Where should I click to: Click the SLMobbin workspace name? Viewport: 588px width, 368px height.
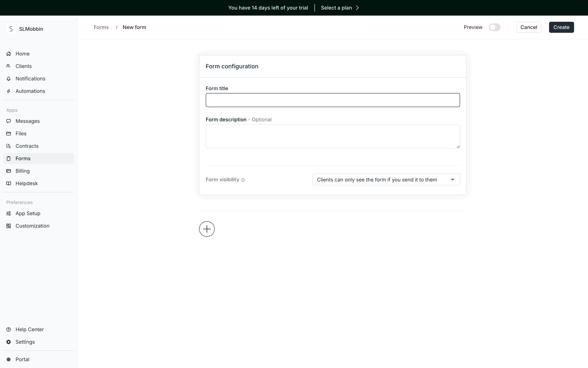coord(31,29)
